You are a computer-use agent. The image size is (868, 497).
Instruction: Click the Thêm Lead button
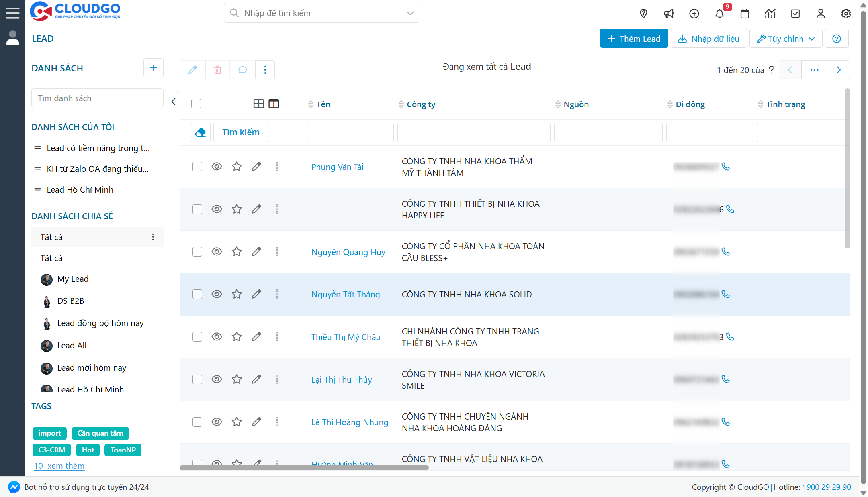tap(634, 39)
